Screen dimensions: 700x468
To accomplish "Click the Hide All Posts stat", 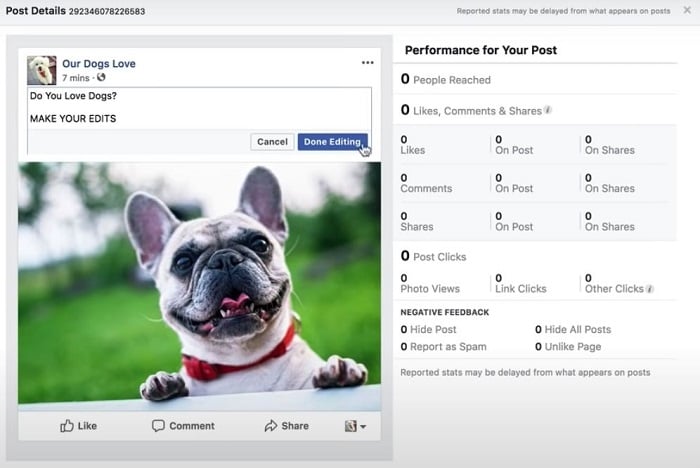I will (x=573, y=330).
